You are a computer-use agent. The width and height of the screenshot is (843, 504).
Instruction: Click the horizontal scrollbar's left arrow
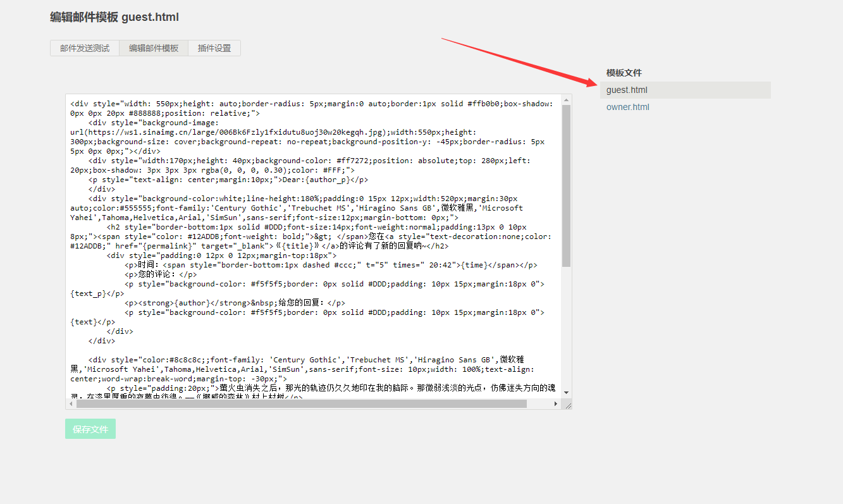(71, 403)
